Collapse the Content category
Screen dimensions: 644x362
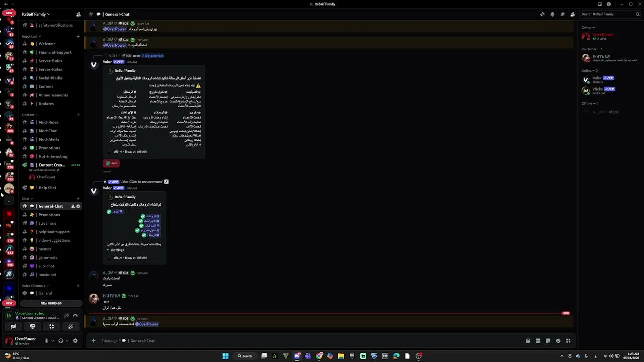30,115
